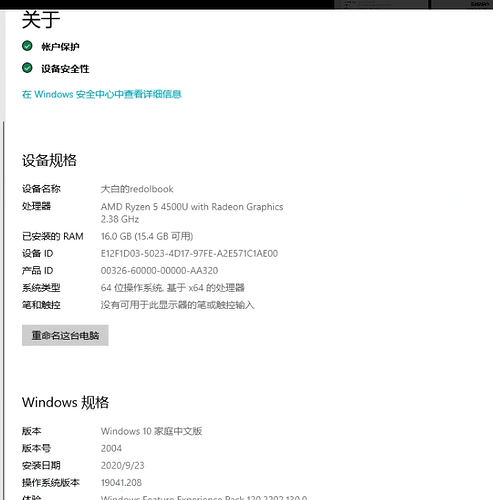Click the 版本 label

click(32, 431)
